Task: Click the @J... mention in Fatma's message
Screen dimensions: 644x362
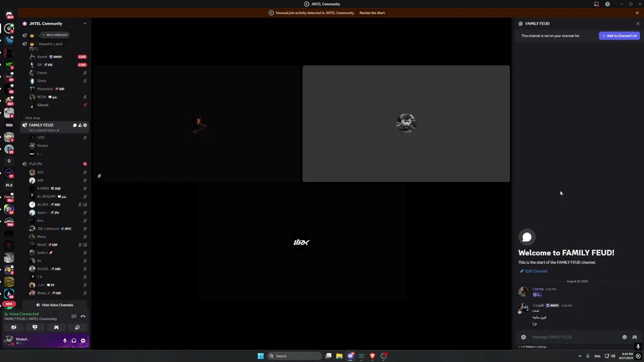Action: tap(537, 295)
